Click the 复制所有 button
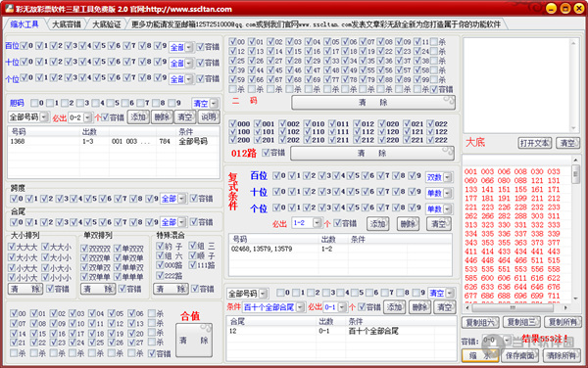 (563, 322)
